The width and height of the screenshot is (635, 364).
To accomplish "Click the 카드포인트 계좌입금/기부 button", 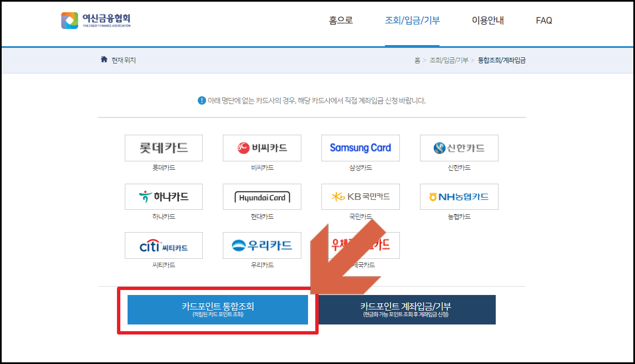I will (x=407, y=309).
